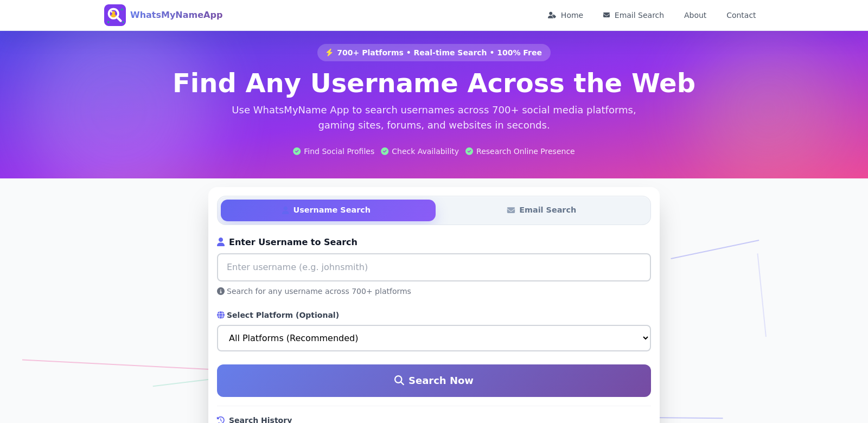868x423 pixels.
Task: Click the Research Online Presence text
Action: point(525,151)
